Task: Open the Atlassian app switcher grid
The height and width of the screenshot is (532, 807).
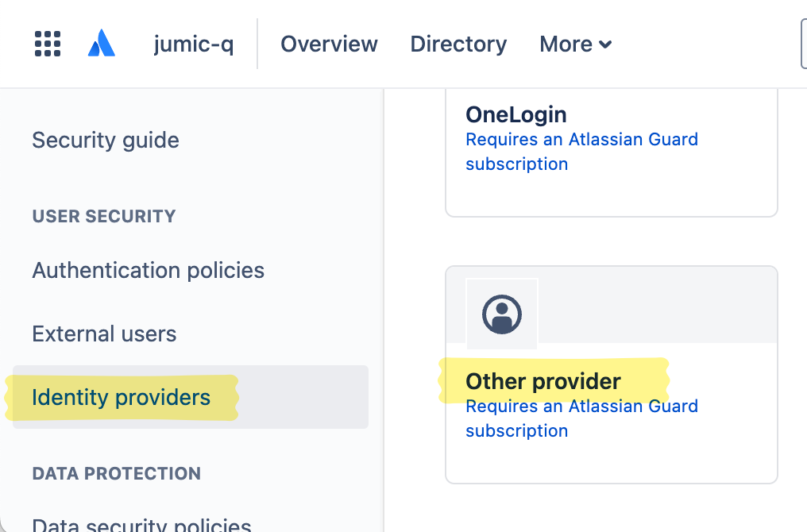Action: [x=47, y=44]
